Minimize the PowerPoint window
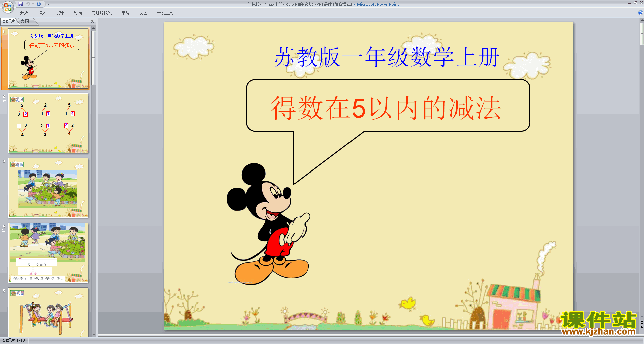 click(x=629, y=3)
